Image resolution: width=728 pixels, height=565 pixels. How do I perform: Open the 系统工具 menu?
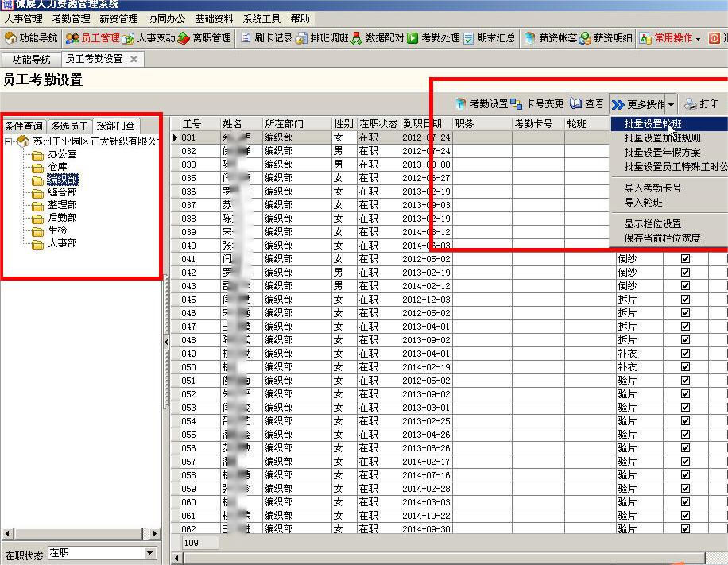261,18
